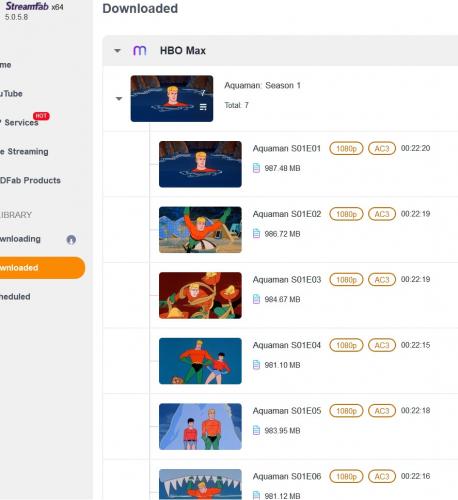This screenshot has width=458, height=500.
Task: Click the 00:22:18 duration of S01E05
Action: [x=415, y=411]
